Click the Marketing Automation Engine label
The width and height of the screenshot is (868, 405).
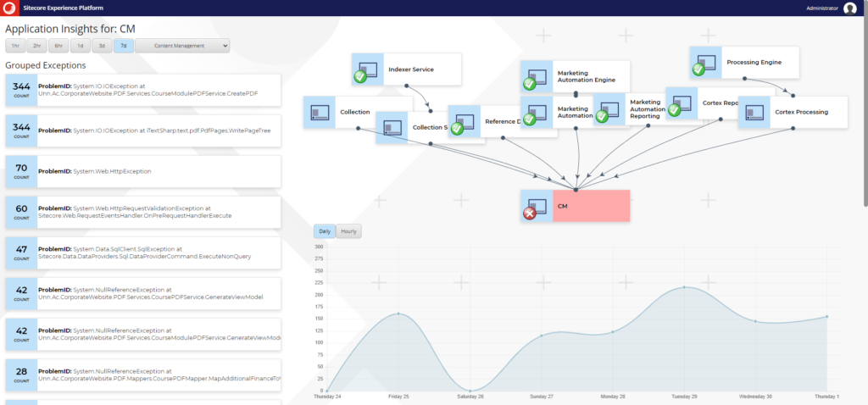click(587, 76)
